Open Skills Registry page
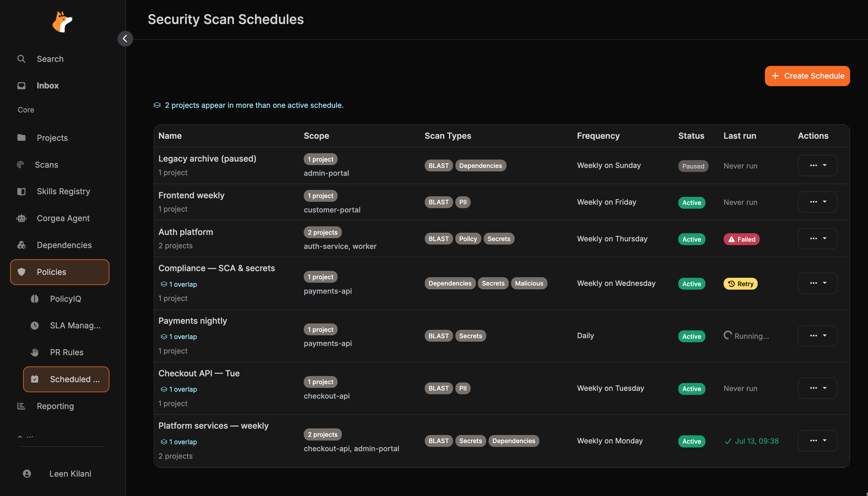This screenshot has height=496, width=868. (59, 191)
